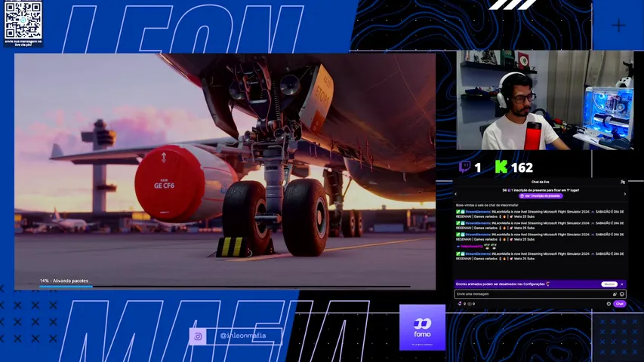Click the 'Emotes animados' banner text
644x362 pixels.
pos(501,284)
